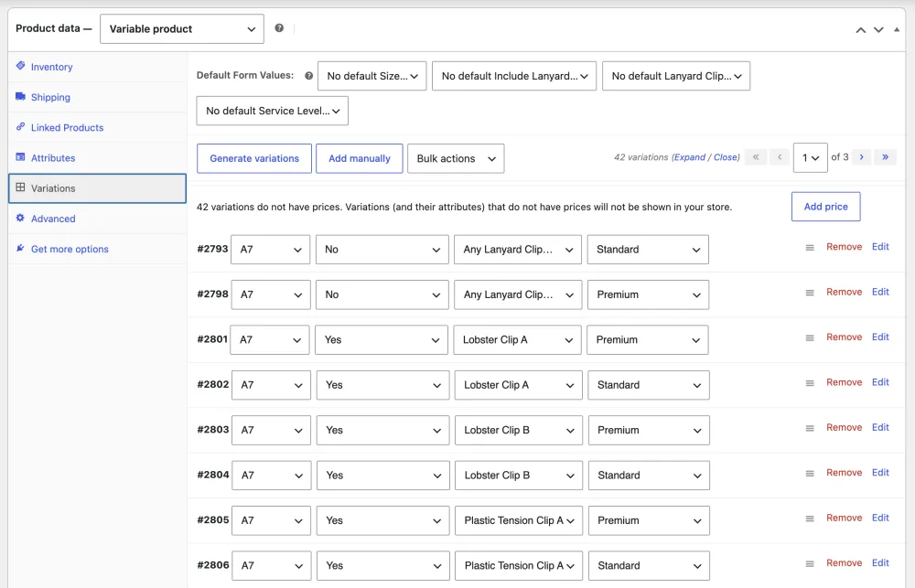Select the Variations tab

click(x=98, y=188)
